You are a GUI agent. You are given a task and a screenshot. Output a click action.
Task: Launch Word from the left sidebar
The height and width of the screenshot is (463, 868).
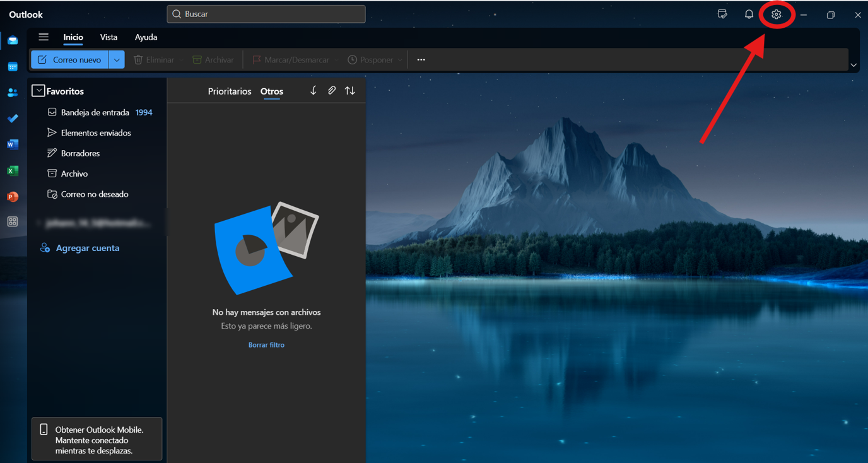pyautogui.click(x=13, y=144)
